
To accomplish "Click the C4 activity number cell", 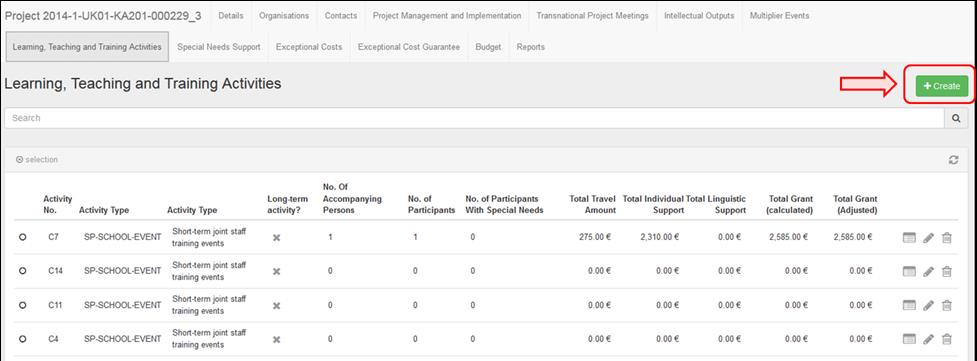I will (x=53, y=339).
